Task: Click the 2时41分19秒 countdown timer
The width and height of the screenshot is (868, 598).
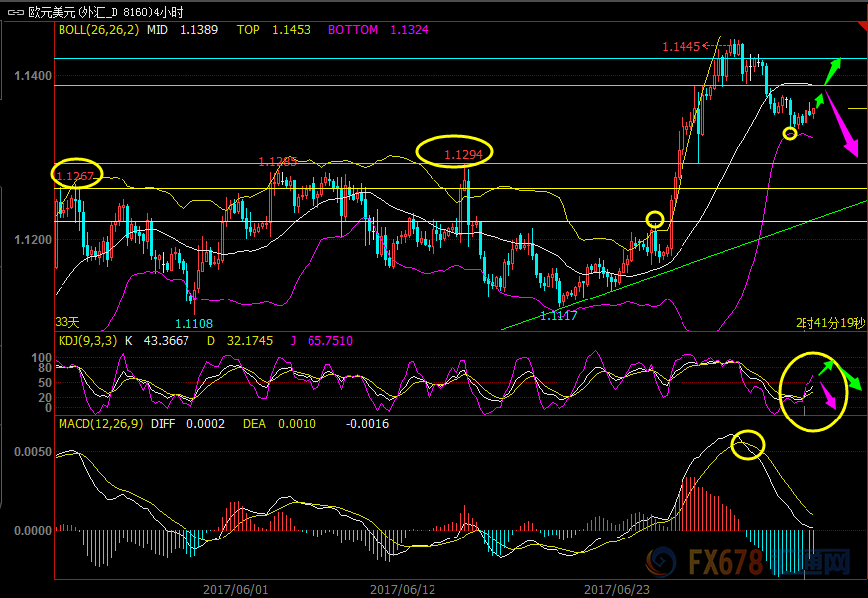Action: click(x=830, y=323)
